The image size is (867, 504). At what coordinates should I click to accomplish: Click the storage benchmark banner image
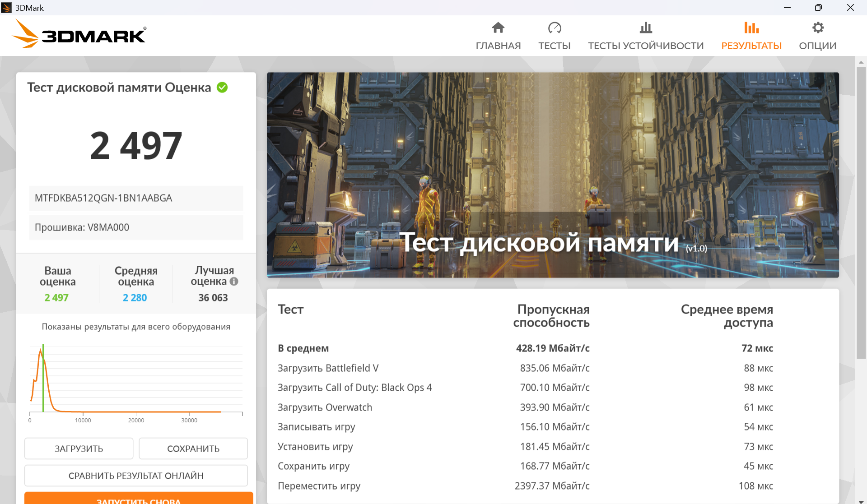tap(553, 175)
